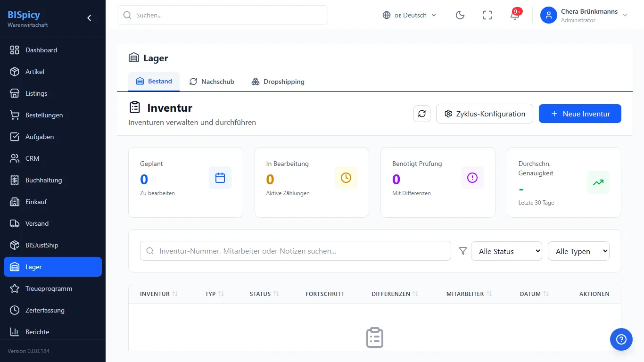This screenshot has height=362, width=644.
Task: Switch to the Nachschub tab
Action: pyautogui.click(x=212, y=82)
